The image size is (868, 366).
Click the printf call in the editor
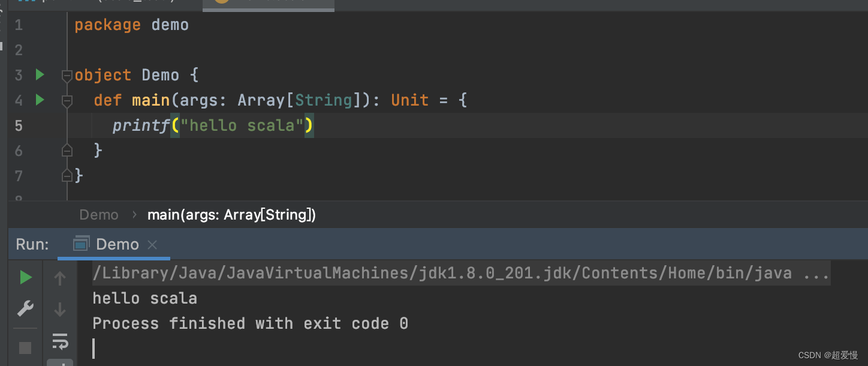(141, 125)
